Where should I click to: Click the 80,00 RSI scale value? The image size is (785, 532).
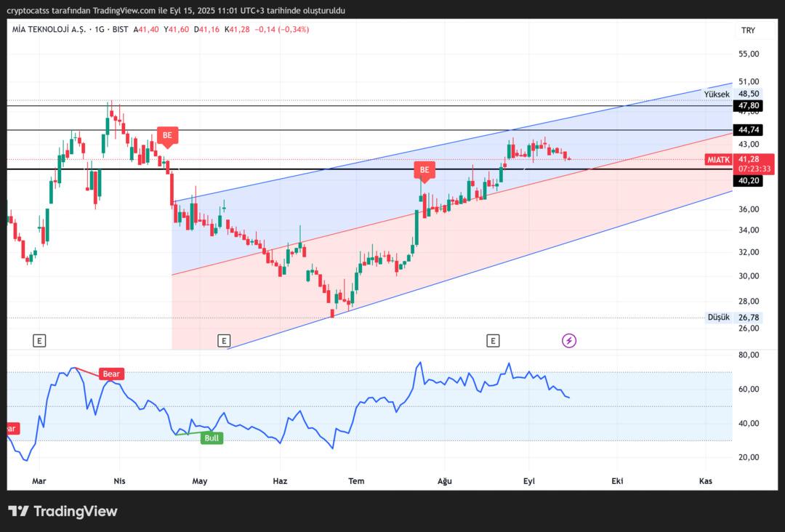click(x=749, y=355)
